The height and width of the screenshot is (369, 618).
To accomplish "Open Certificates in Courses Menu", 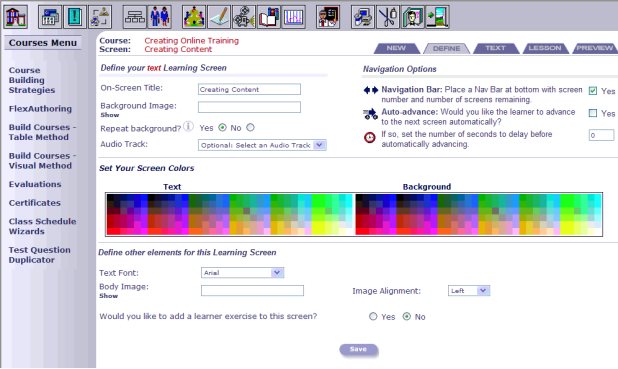I will pos(35,203).
